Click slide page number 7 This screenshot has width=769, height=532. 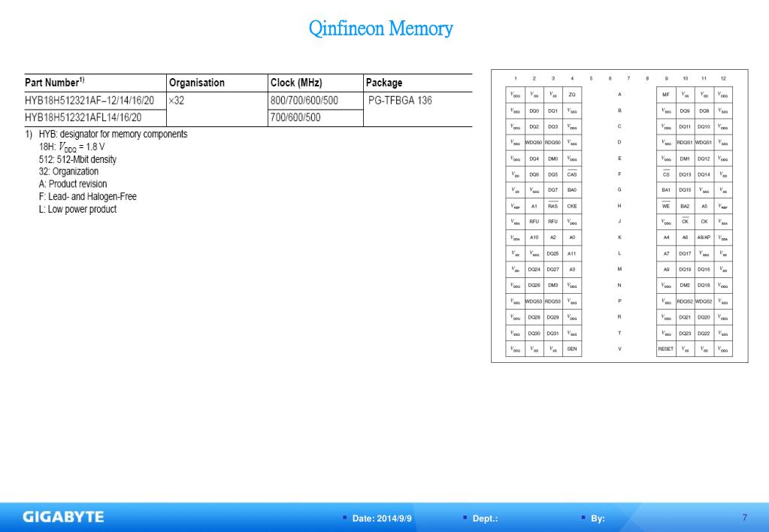744,517
